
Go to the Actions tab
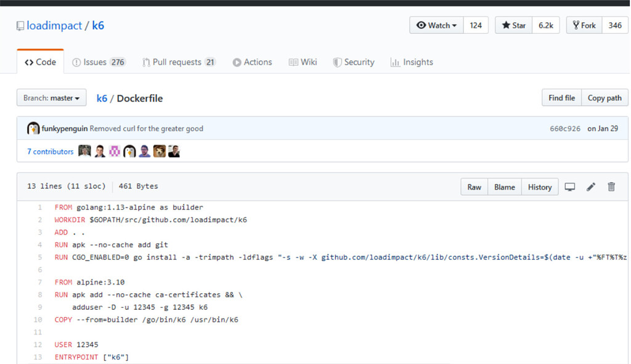click(x=252, y=62)
